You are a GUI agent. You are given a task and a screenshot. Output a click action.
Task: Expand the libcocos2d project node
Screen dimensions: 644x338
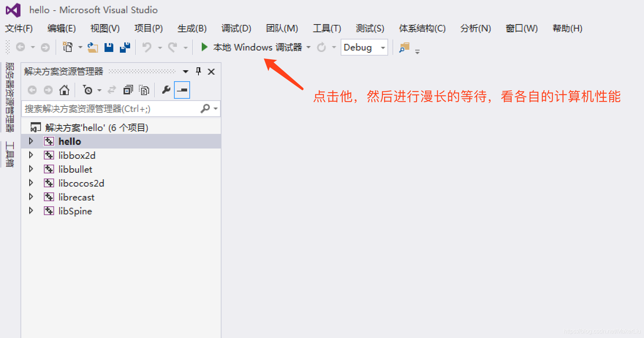[31, 183]
